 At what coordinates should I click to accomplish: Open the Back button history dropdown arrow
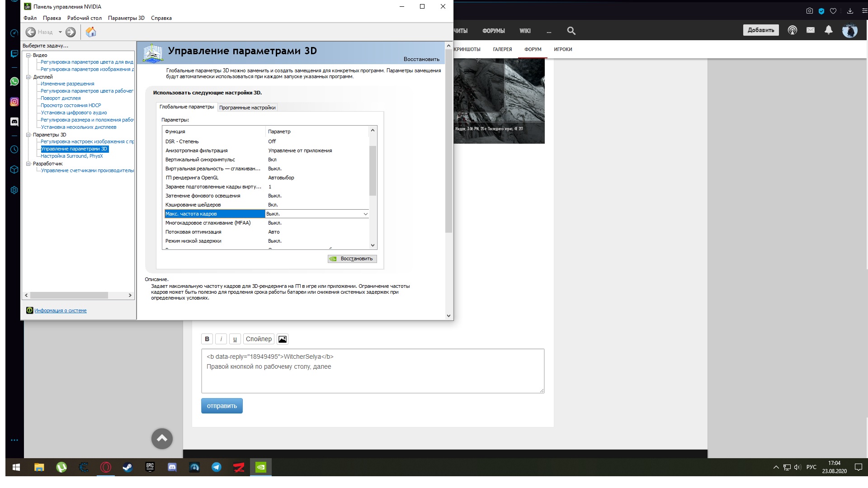tap(60, 32)
